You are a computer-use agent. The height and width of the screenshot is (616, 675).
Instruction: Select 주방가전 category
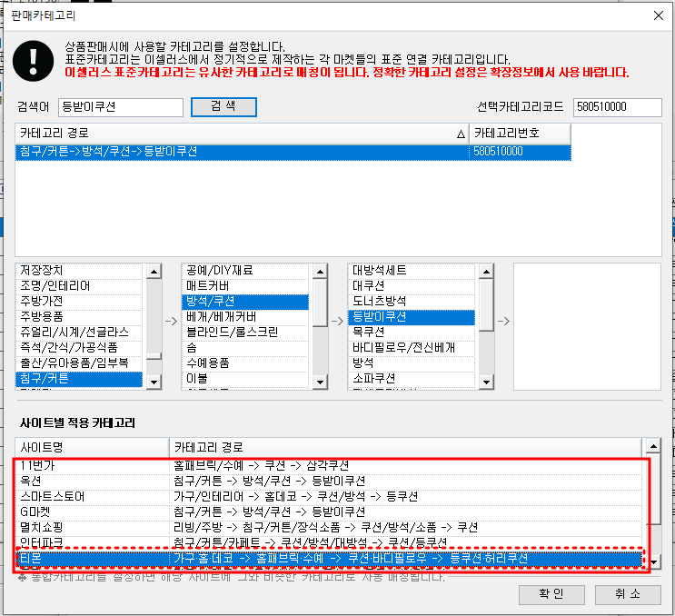(x=79, y=302)
